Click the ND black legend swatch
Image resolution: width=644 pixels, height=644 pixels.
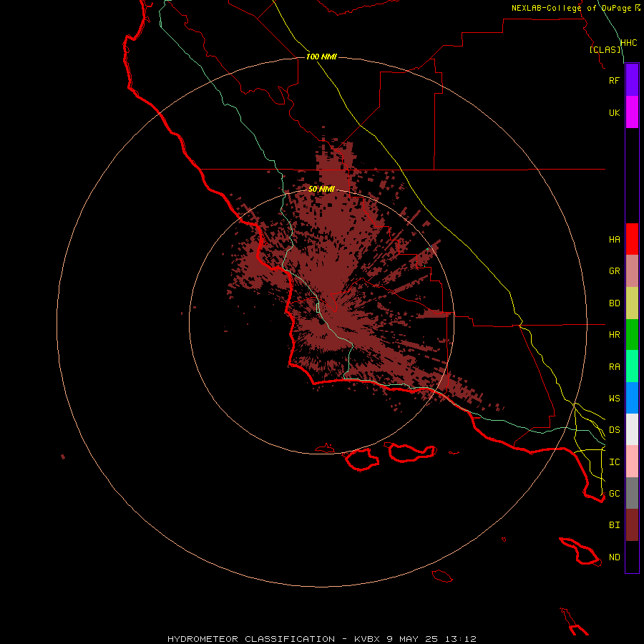coord(632,557)
